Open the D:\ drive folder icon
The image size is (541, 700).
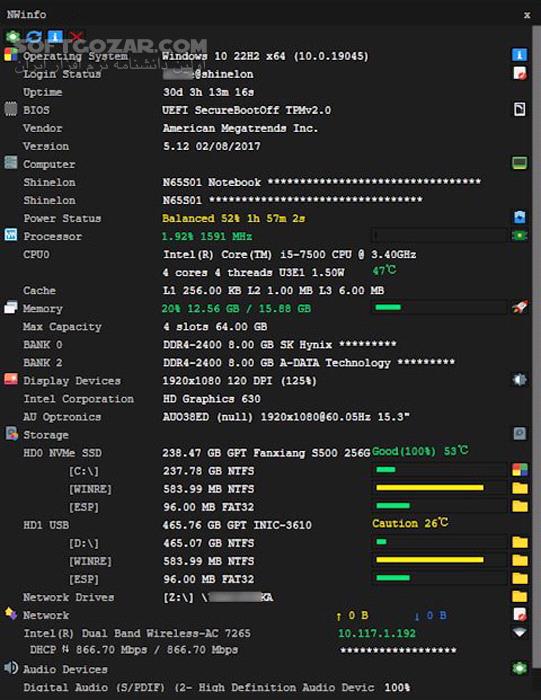coord(519,542)
